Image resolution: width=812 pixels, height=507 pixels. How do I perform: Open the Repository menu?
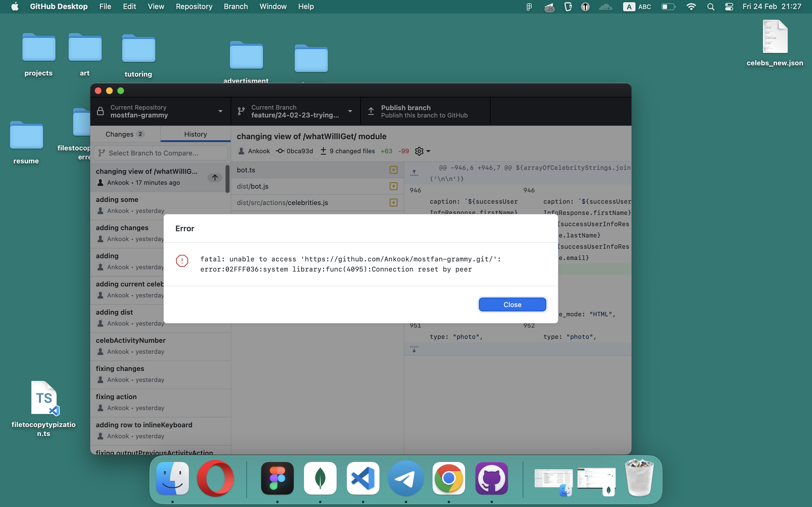pos(194,7)
